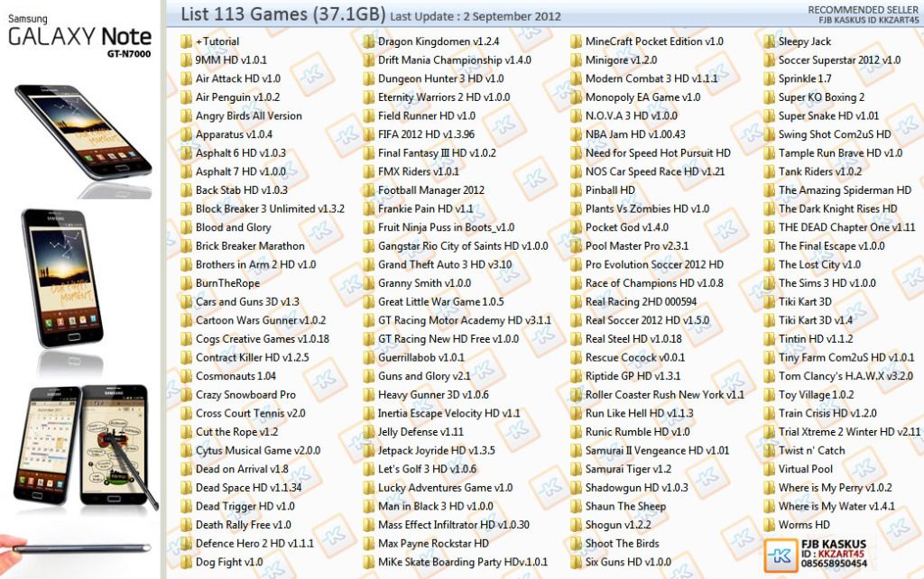Click Mass Effect Infiltrator HD v1.0.30
Screen dimensions: 924x579
(x=454, y=525)
